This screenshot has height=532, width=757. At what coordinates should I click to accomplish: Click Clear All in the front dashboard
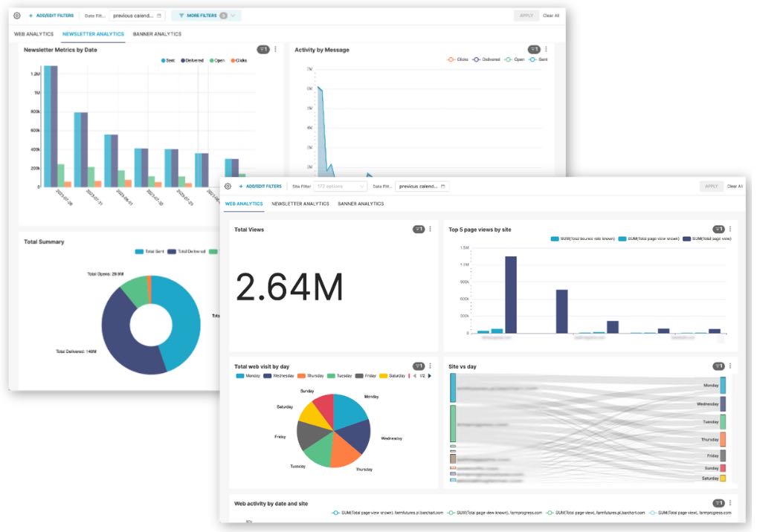[735, 186]
